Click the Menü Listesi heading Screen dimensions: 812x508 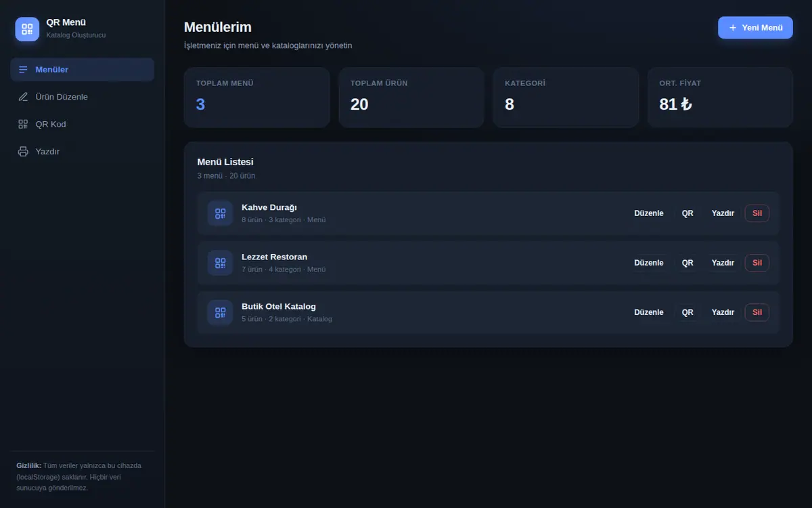pyautogui.click(x=225, y=162)
